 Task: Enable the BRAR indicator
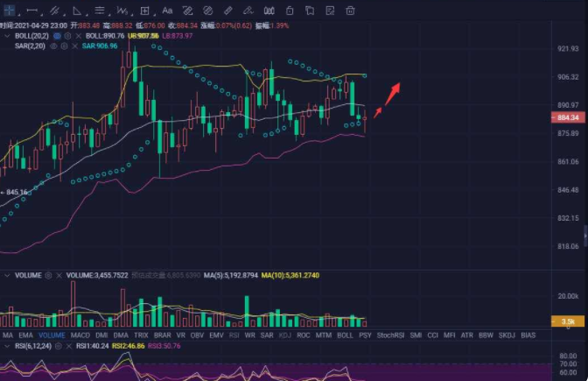(163, 335)
